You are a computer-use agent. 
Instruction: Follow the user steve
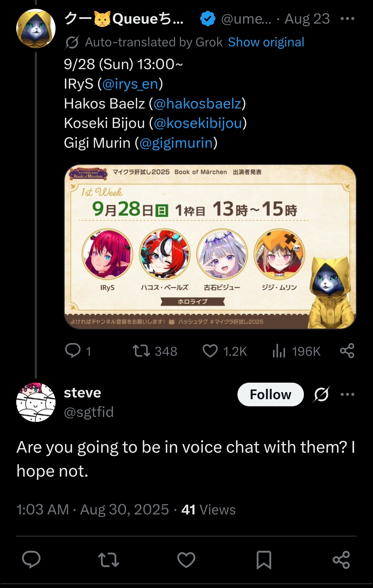point(270,394)
